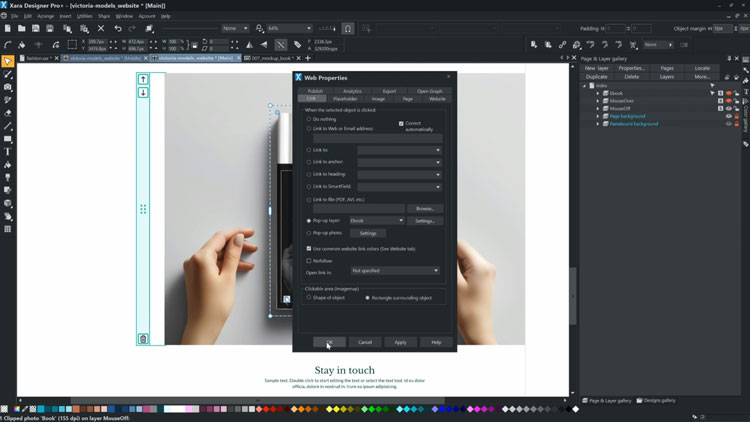Select the Fill tool in left toolbar

(x=8, y=165)
